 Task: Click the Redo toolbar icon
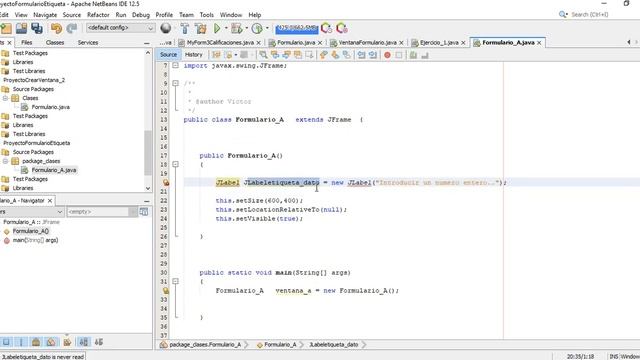click(72, 28)
